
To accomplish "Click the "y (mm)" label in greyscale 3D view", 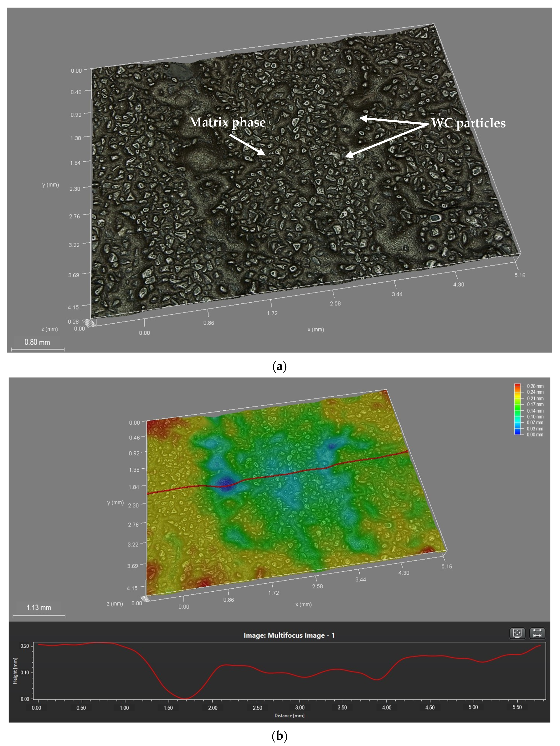I will [x=51, y=185].
